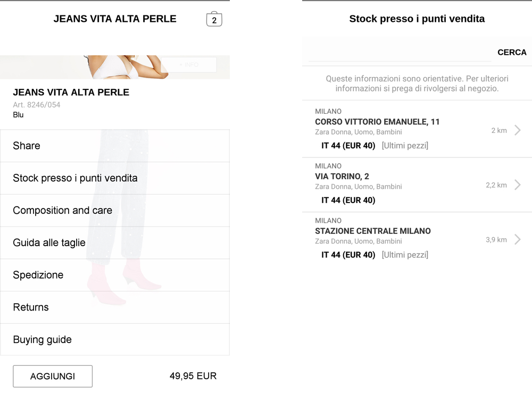Click the CERCA search button
Screen dimensions: 532x394
[512, 52]
